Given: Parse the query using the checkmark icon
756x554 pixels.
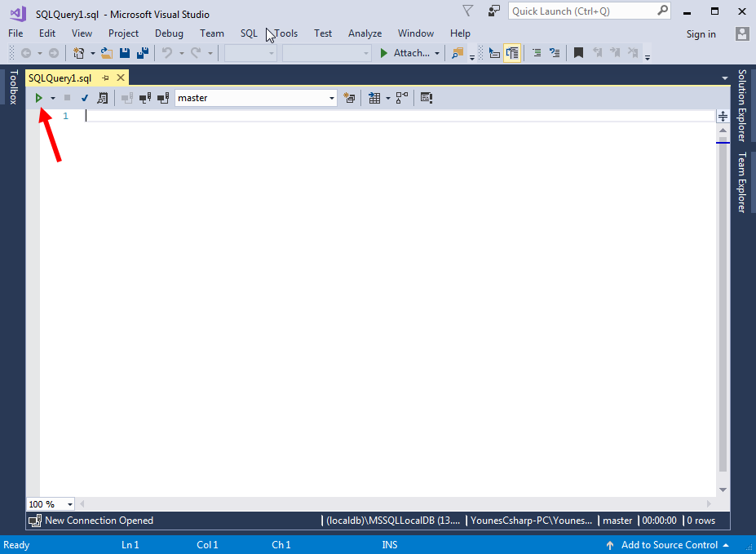Looking at the screenshot, I should pyautogui.click(x=84, y=97).
